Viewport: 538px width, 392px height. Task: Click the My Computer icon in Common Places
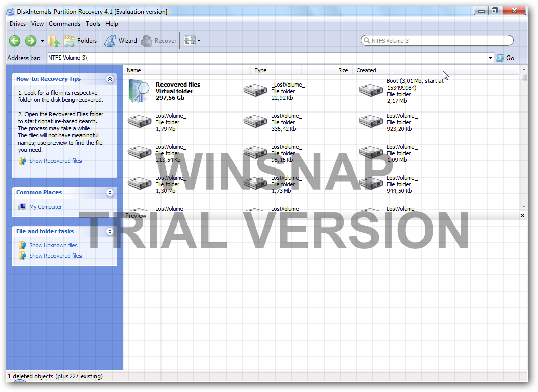pos(22,207)
